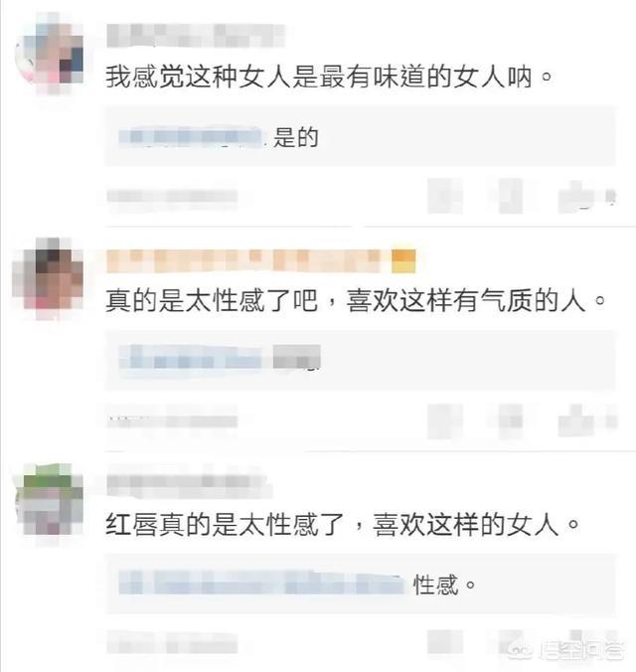Click the 悟空问答 watermark logo
The image size is (636, 672).
click(x=566, y=650)
